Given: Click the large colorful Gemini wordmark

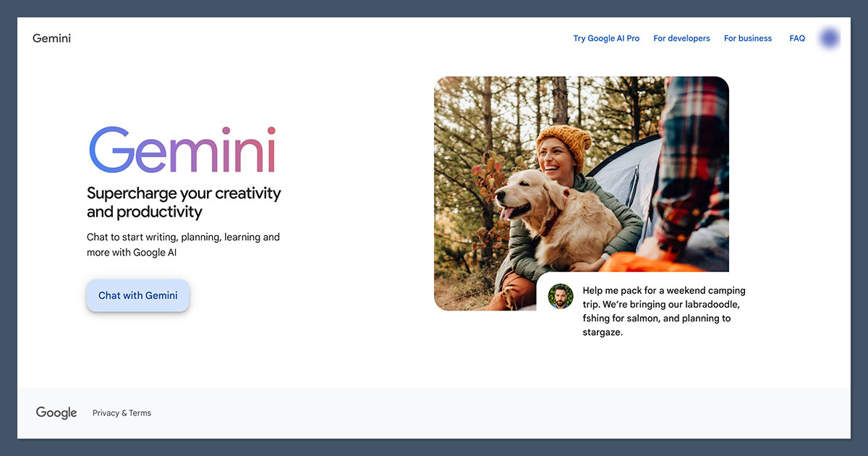Looking at the screenshot, I should [182, 151].
